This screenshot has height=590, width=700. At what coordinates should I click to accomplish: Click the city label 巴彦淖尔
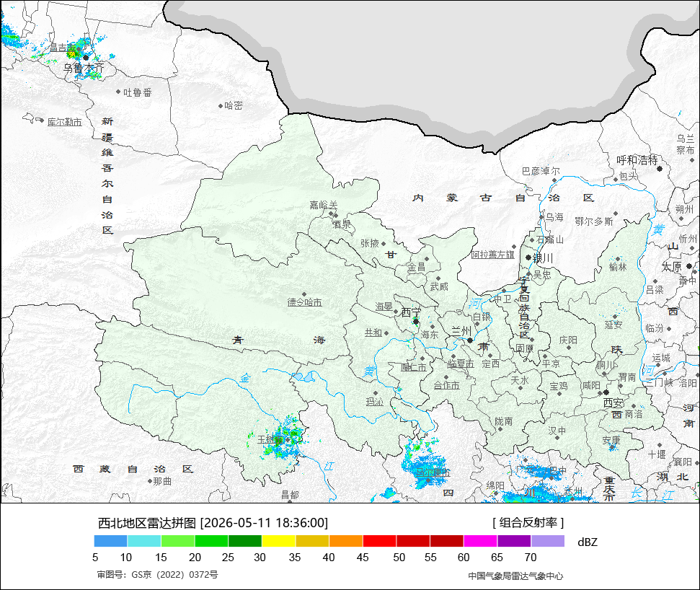[541, 171]
